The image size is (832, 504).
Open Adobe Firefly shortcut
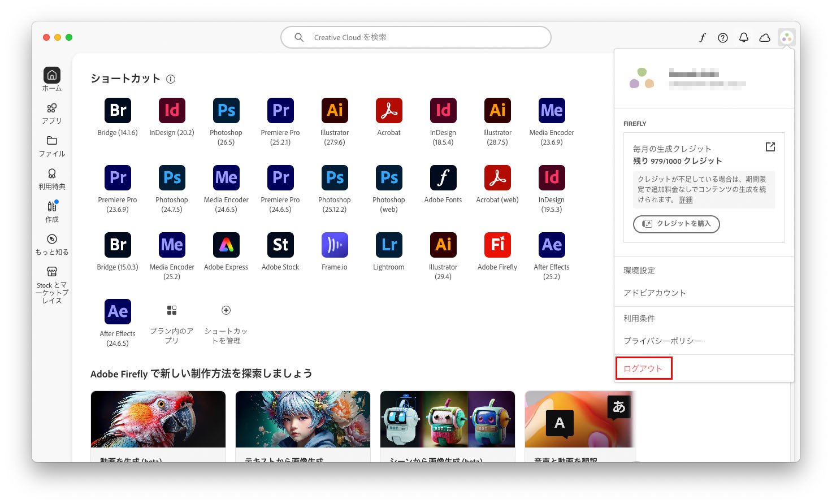[x=497, y=245]
